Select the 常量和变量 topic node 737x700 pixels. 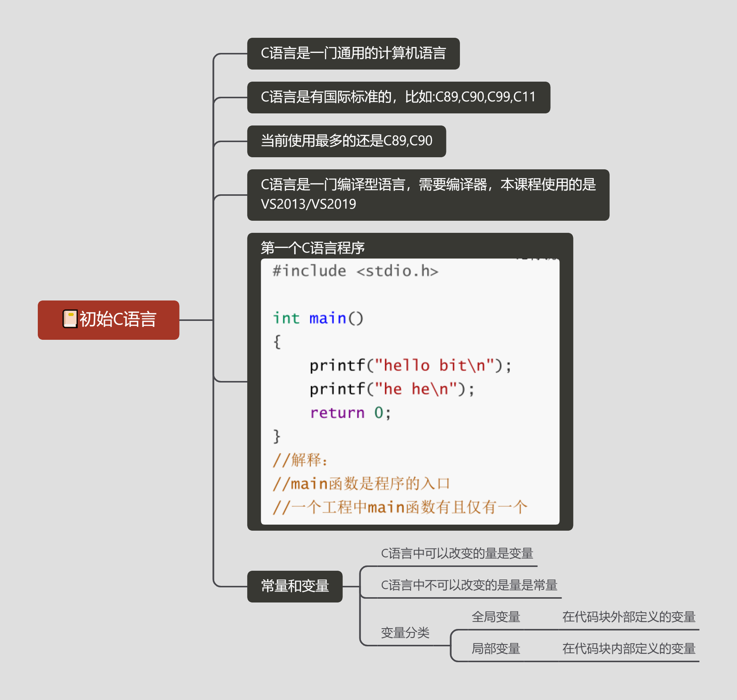pos(294,586)
